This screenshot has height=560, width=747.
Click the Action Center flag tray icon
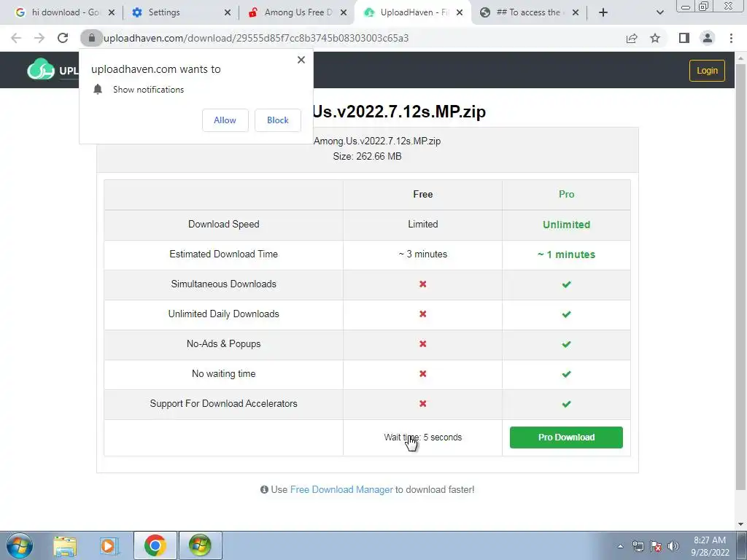click(x=656, y=546)
